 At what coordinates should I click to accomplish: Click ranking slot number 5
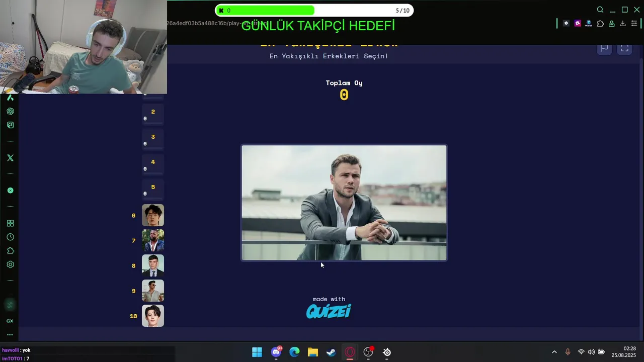153,190
